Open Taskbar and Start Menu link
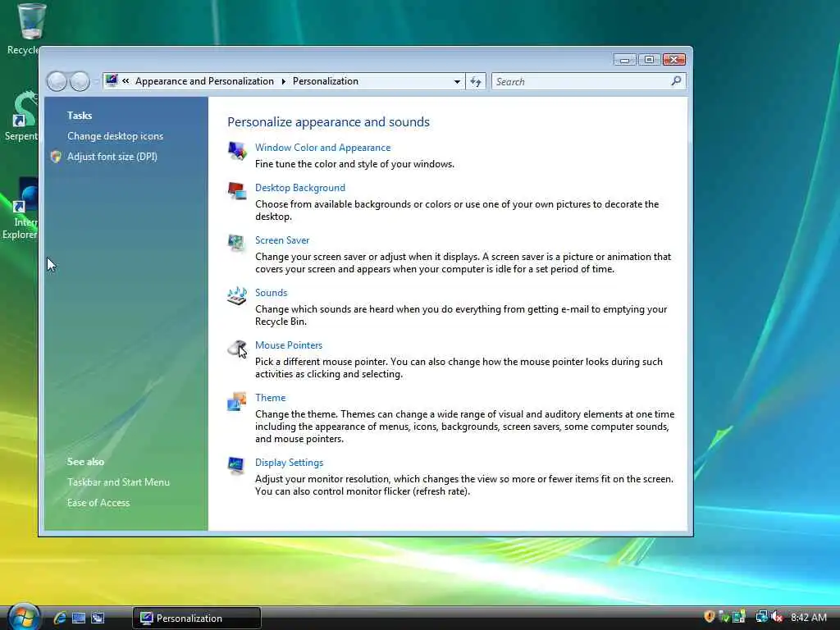Viewport: 840px width, 630px height. tap(118, 482)
